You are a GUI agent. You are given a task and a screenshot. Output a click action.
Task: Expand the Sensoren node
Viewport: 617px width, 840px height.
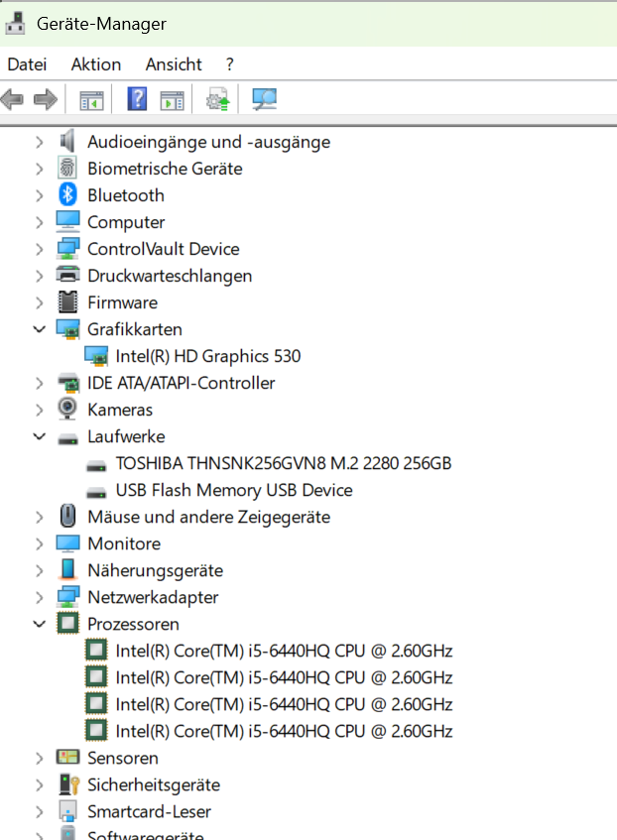point(39,758)
